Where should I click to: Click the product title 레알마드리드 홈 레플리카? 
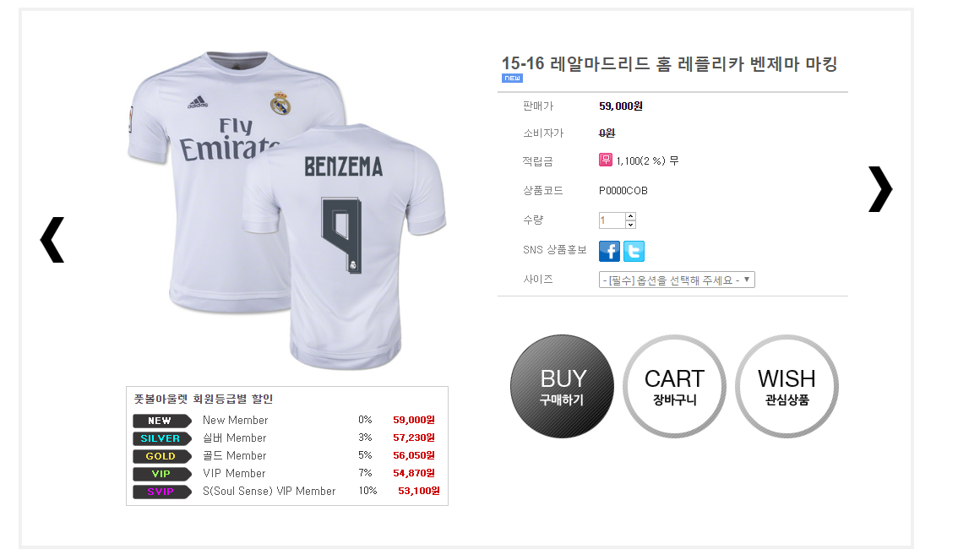tap(669, 64)
